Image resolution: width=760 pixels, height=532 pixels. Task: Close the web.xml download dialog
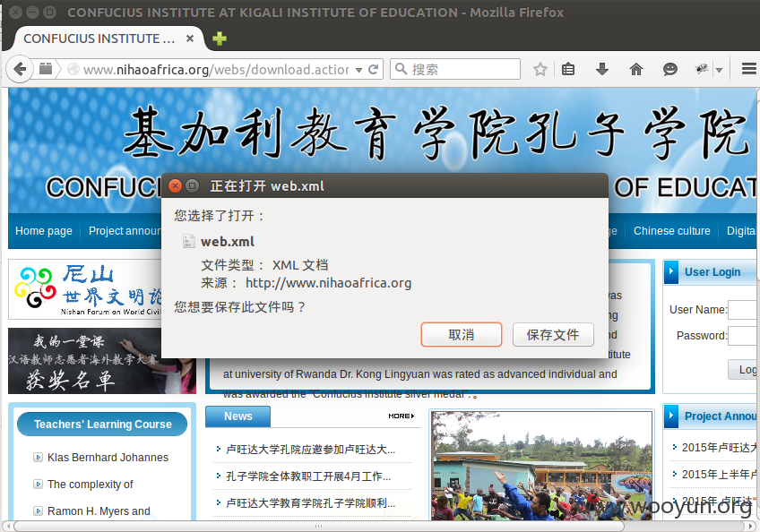175,185
